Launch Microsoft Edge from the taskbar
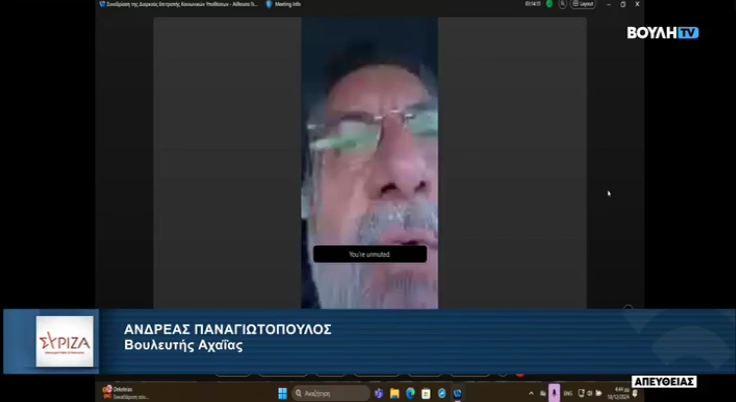This screenshot has width=736, height=402. click(410, 393)
